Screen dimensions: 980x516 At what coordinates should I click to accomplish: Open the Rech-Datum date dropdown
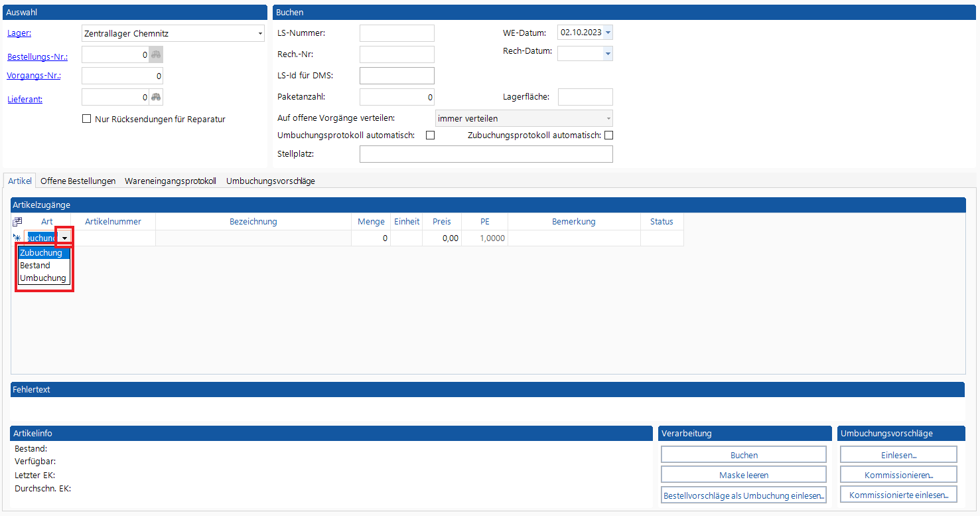(x=608, y=54)
